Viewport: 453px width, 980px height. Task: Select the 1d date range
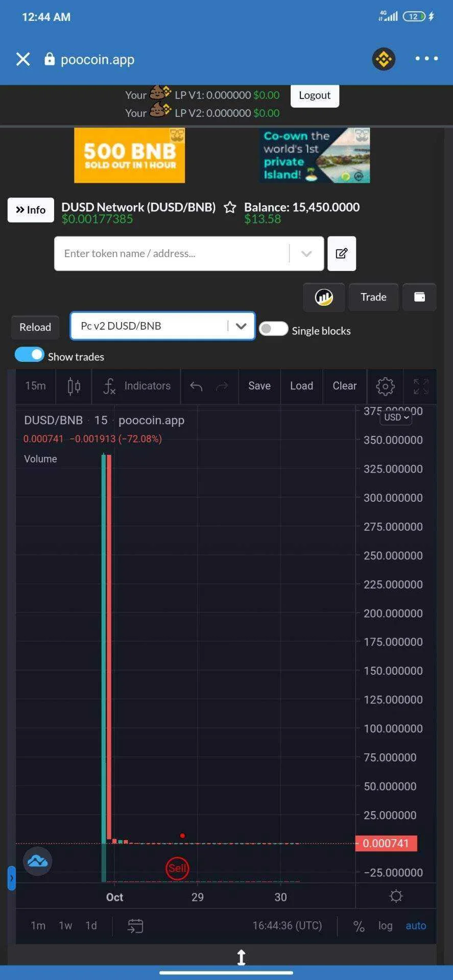pyautogui.click(x=91, y=925)
